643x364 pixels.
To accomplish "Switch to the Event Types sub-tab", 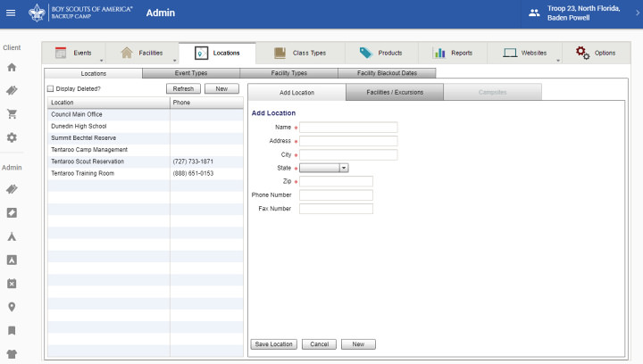I will (x=191, y=73).
